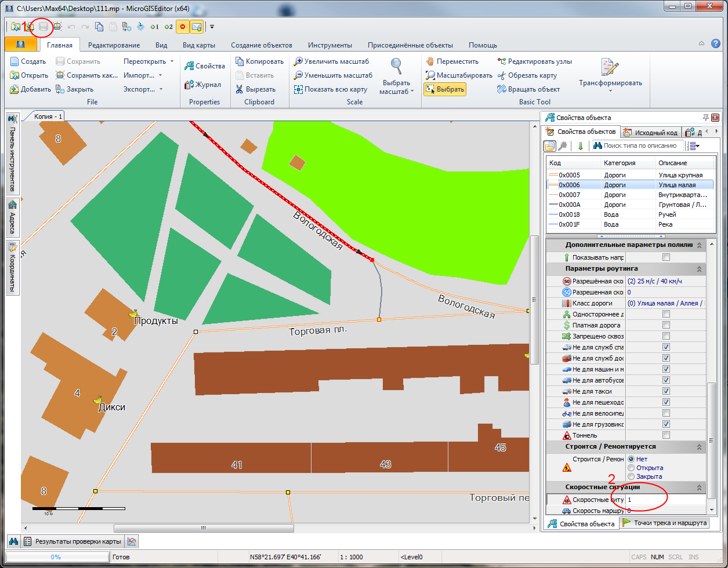Toggle the Tunnel checkbox
This screenshot has width=728, height=568.
(x=666, y=435)
